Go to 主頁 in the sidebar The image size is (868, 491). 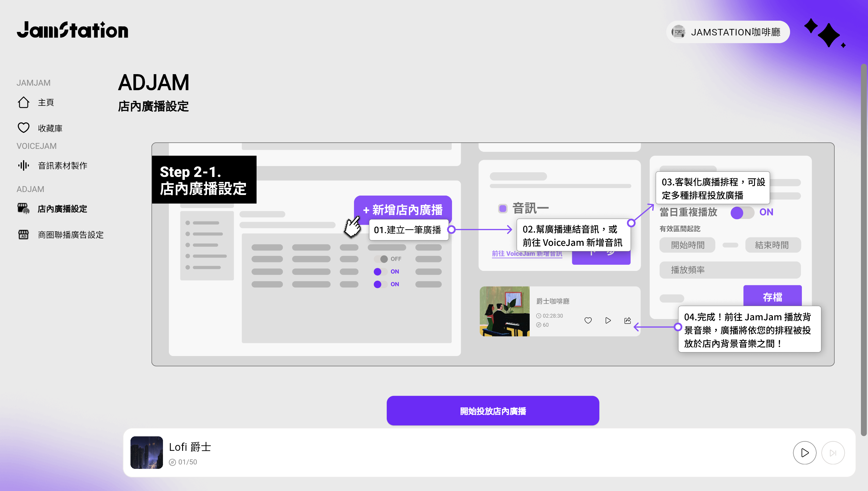[x=46, y=102]
